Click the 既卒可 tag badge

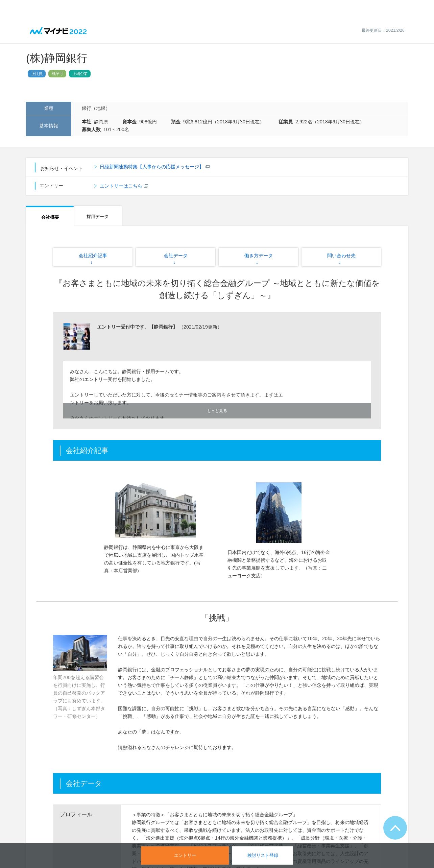57,74
